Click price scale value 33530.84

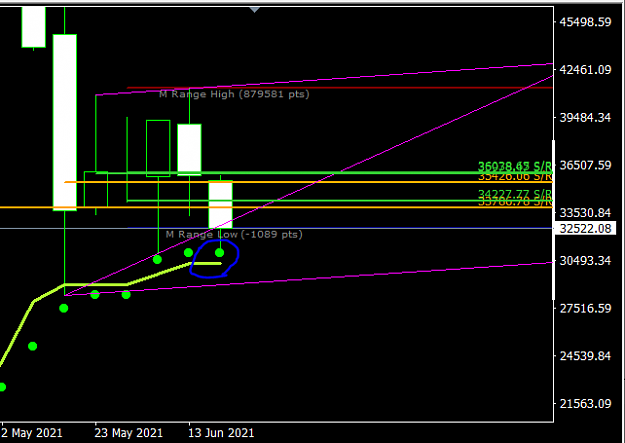pyautogui.click(x=585, y=213)
